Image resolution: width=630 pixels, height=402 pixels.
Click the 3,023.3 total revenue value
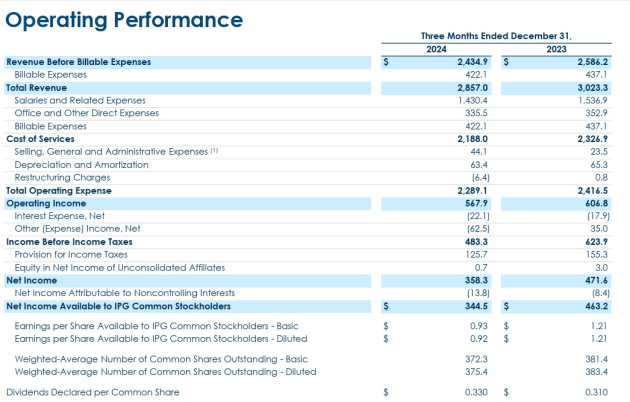tap(593, 88)
